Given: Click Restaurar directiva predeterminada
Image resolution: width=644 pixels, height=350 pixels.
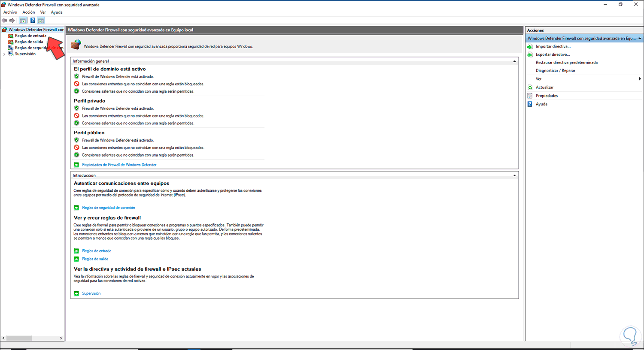Looking at the screenshot, I should [567, 63].
